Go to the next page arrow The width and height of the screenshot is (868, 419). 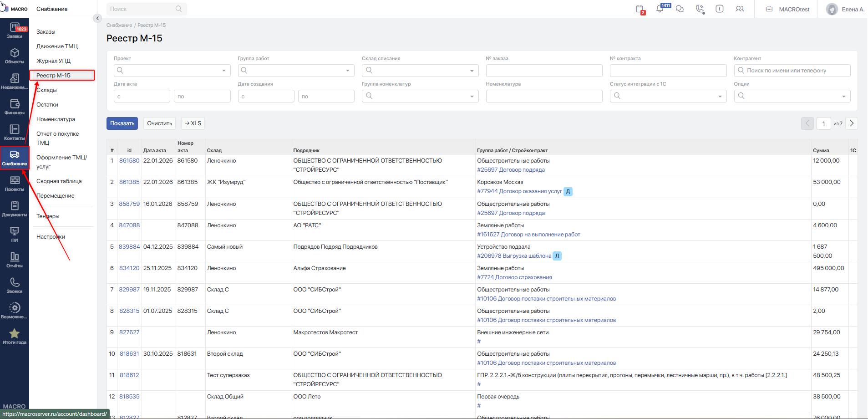pos(852,123)
